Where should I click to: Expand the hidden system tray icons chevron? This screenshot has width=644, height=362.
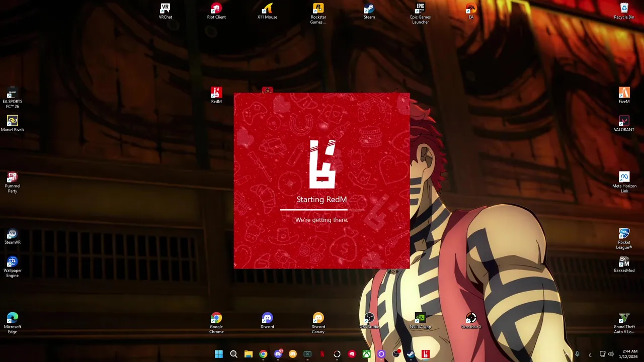[566, 354]
